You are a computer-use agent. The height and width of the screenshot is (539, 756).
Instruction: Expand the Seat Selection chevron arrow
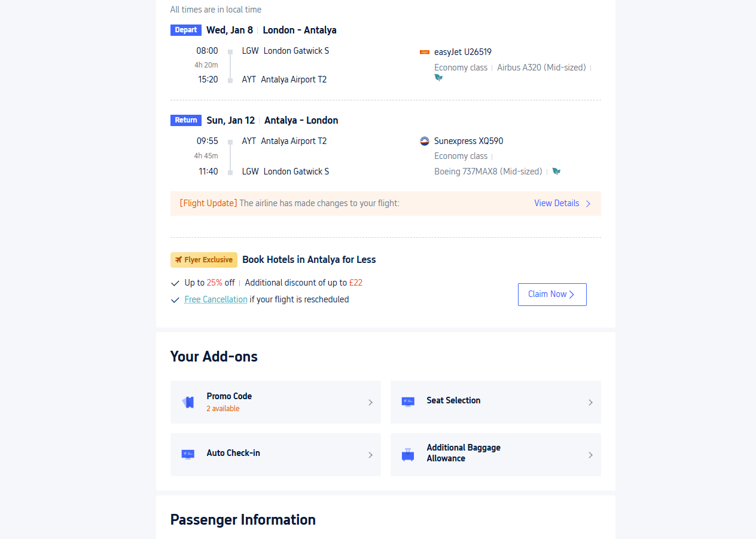tap(590, 403)
